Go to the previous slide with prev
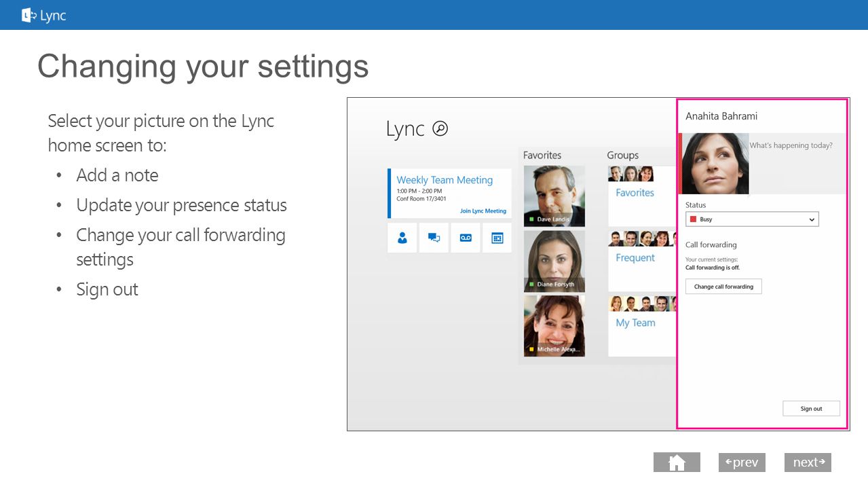The width and height of the screenshot is (868, 489). pyautogui.click(x=742, y=463)
